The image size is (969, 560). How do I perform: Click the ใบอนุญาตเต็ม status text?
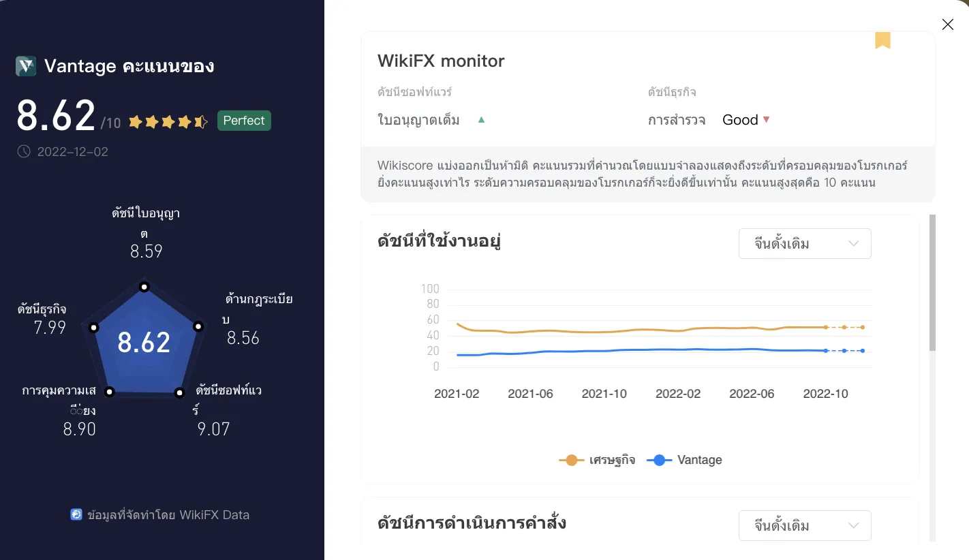tap(418, 120)
